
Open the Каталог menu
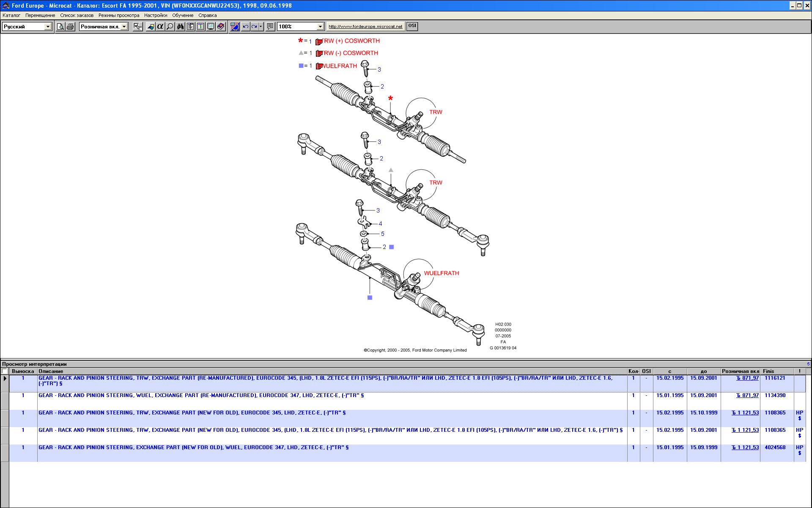click(x=11, y=15)
